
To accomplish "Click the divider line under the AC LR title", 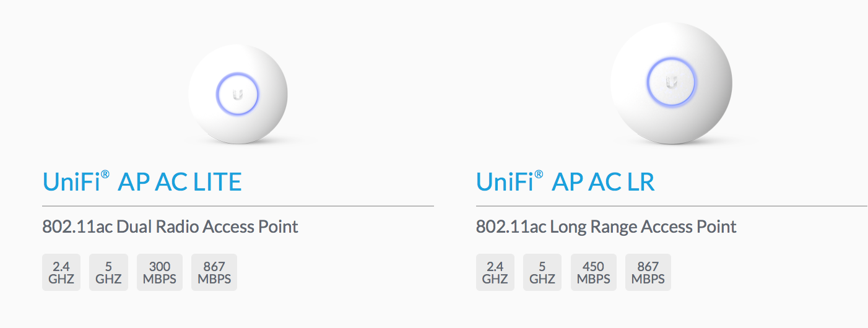I will [672, 205].
